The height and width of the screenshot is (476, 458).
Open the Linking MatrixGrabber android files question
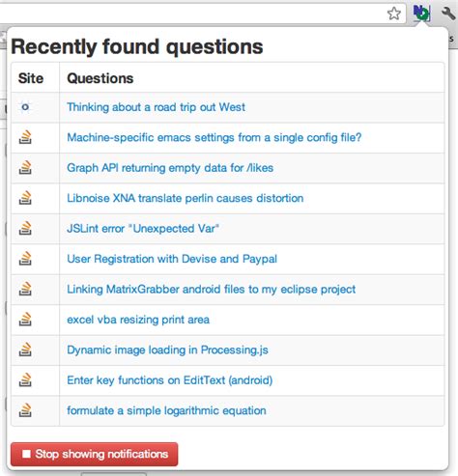212,290
